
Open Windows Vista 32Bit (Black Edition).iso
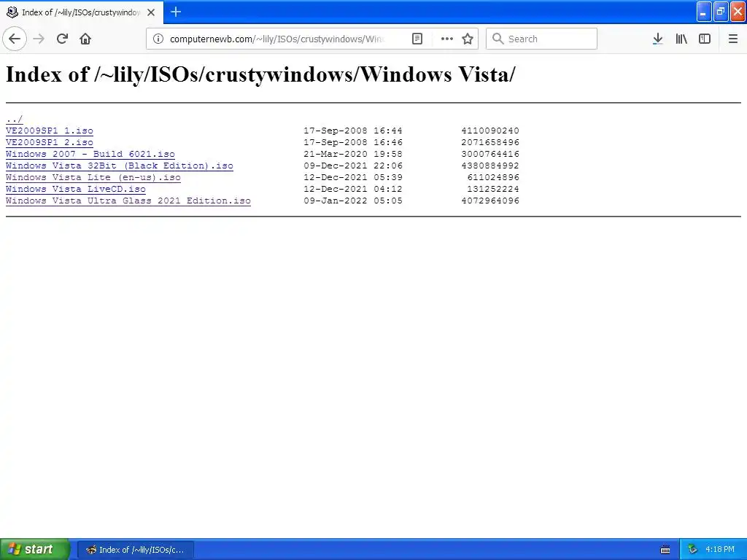tap(120, 166)
